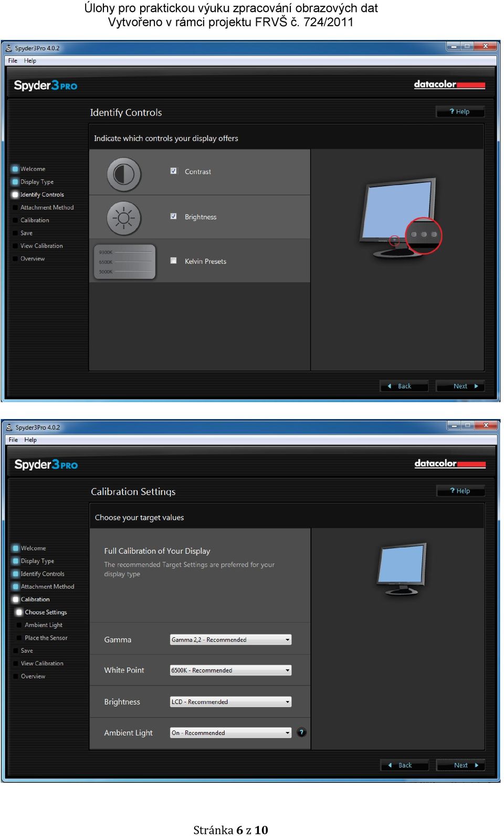Click the Spyder3PRO logo in Calibration Settings window
The image size is (504, 836).
46,465
